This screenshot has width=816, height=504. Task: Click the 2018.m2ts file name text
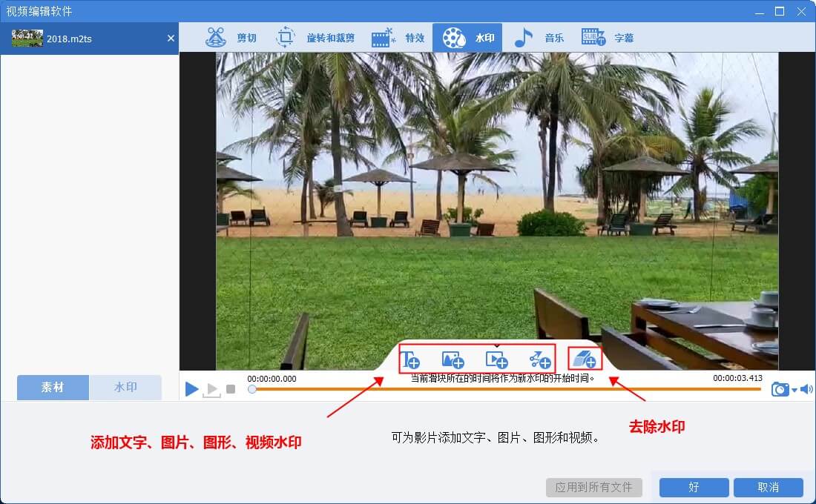click(69, 39)
